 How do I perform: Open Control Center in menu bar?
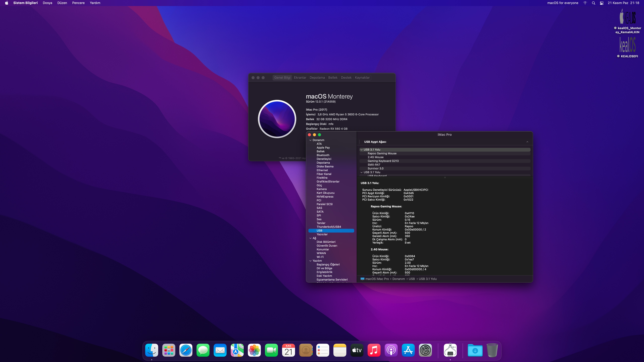[602, 3]
